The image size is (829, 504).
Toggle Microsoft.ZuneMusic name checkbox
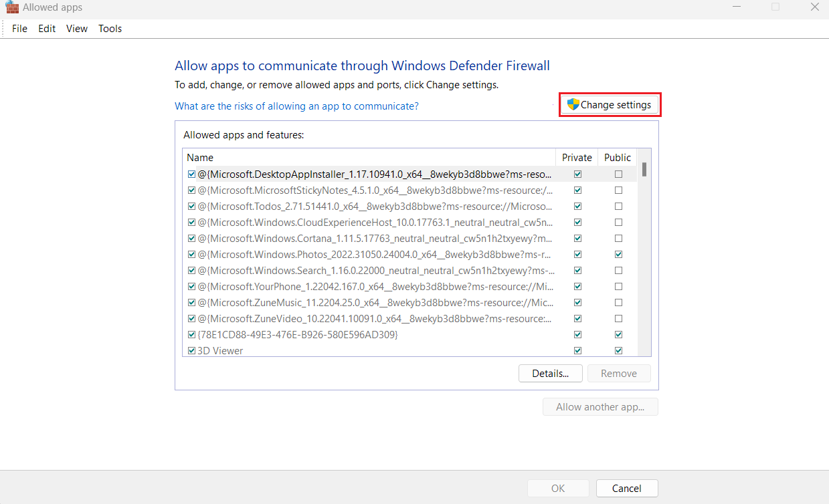pyautogui.click(x=192, y=303)
